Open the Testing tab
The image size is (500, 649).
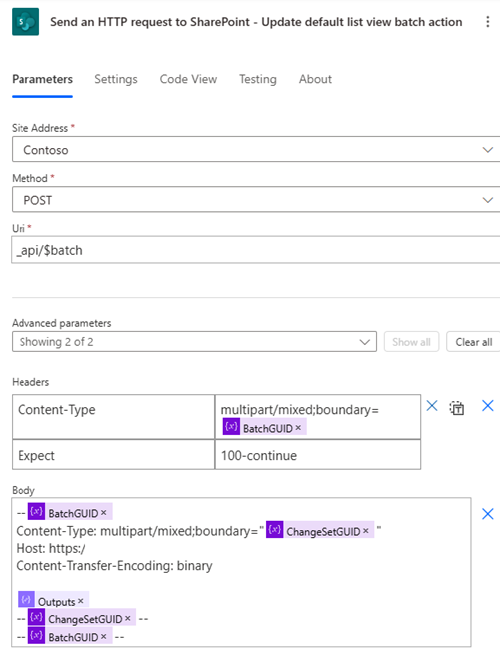(x=257, y=79)
